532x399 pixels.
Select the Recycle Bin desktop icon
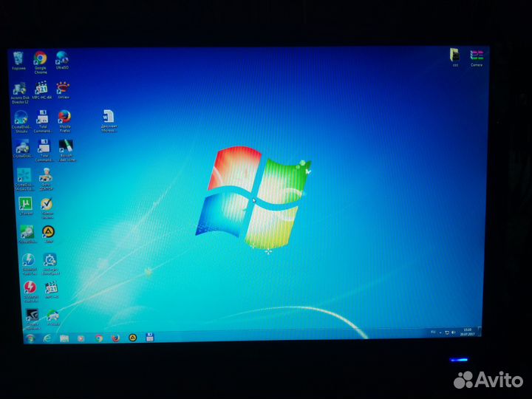(x=18, y=58)
